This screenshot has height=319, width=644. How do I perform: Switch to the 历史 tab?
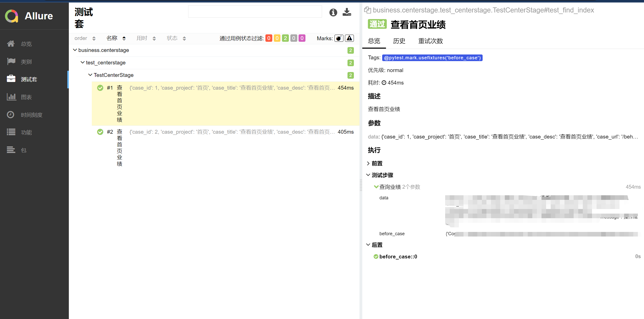(399, 41)
